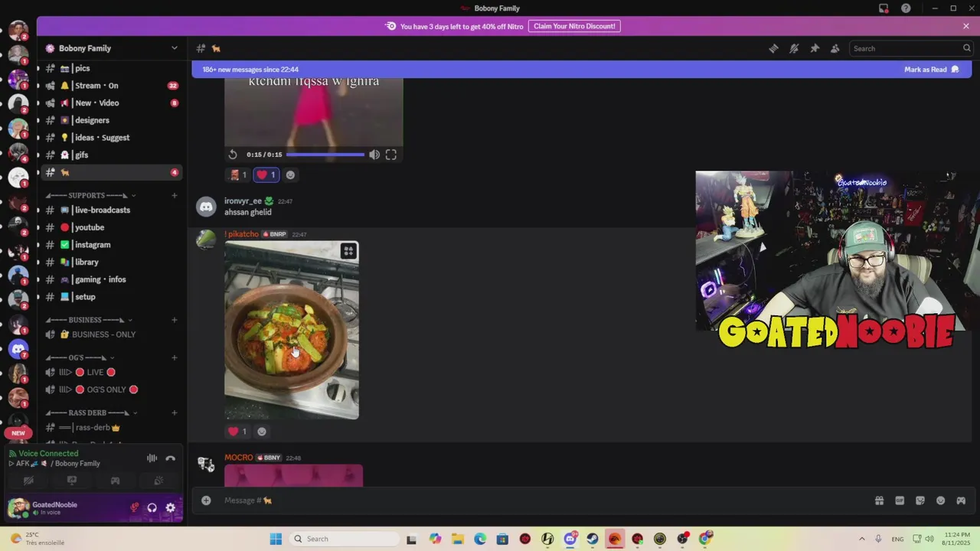The width and height of the screenshot is (980, 551).
Task: Add channel to SUPPORTS category
Action: (x=175, y=195)
